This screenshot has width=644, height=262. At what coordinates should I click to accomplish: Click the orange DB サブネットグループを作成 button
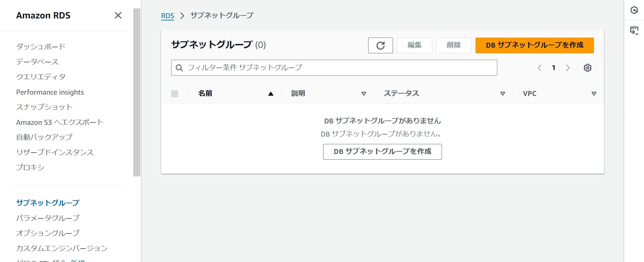[535, 45]
